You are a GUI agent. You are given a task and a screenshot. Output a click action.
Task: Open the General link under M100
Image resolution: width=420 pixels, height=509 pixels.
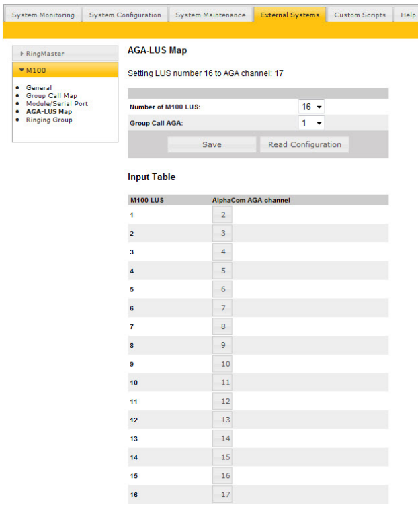[39, 88]
